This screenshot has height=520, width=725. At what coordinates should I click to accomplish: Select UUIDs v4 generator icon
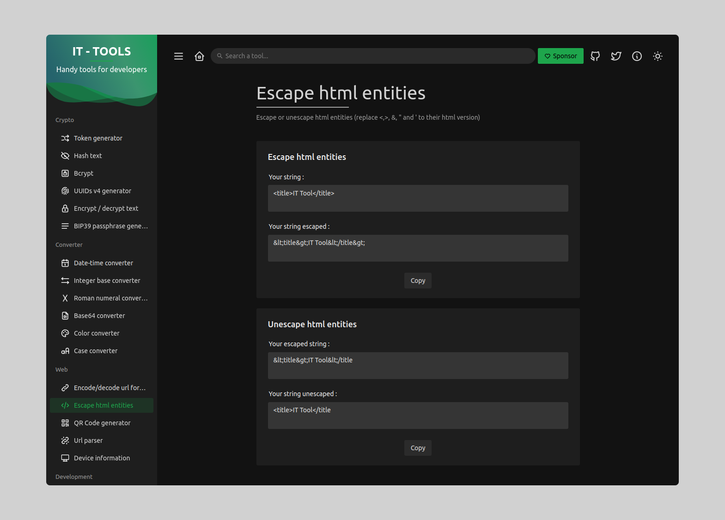[x=65, y=191]
